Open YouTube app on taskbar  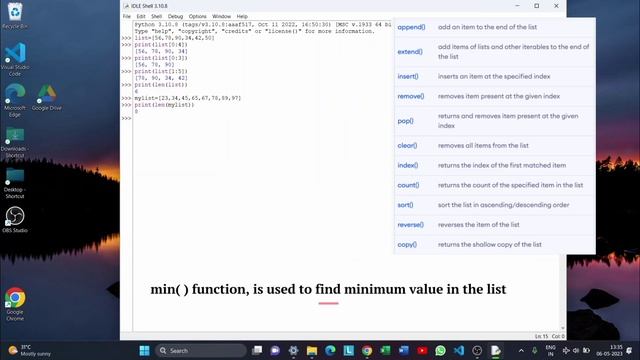422,351
